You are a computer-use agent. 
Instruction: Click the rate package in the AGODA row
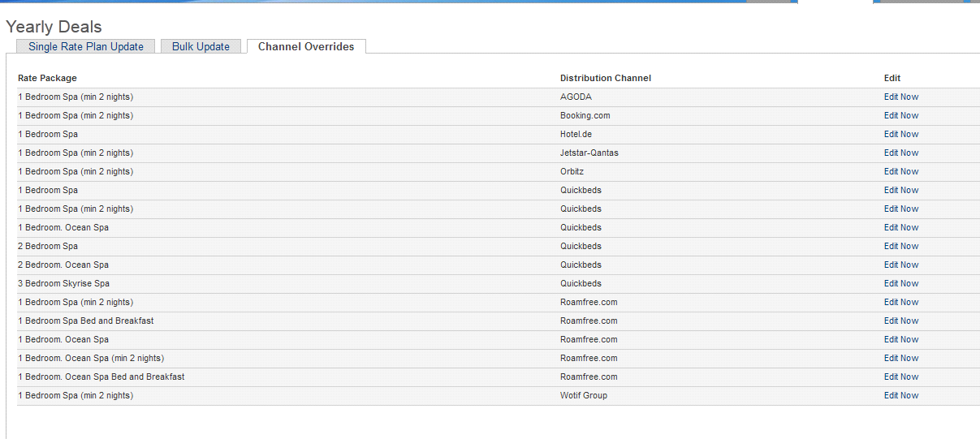(76, 97)
